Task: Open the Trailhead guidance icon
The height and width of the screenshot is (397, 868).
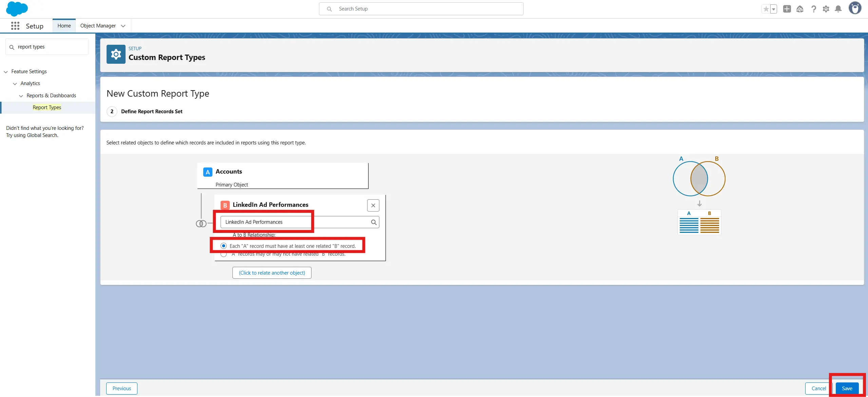Action: (x=800, y=9)
